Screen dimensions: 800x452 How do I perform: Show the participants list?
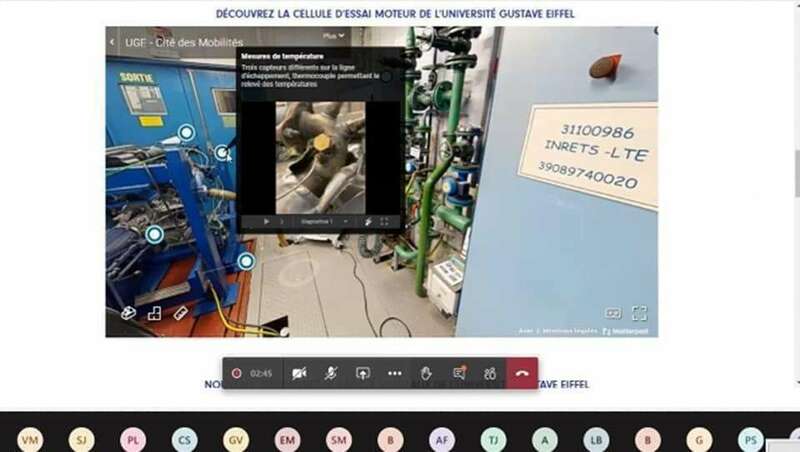coord(490,373)
